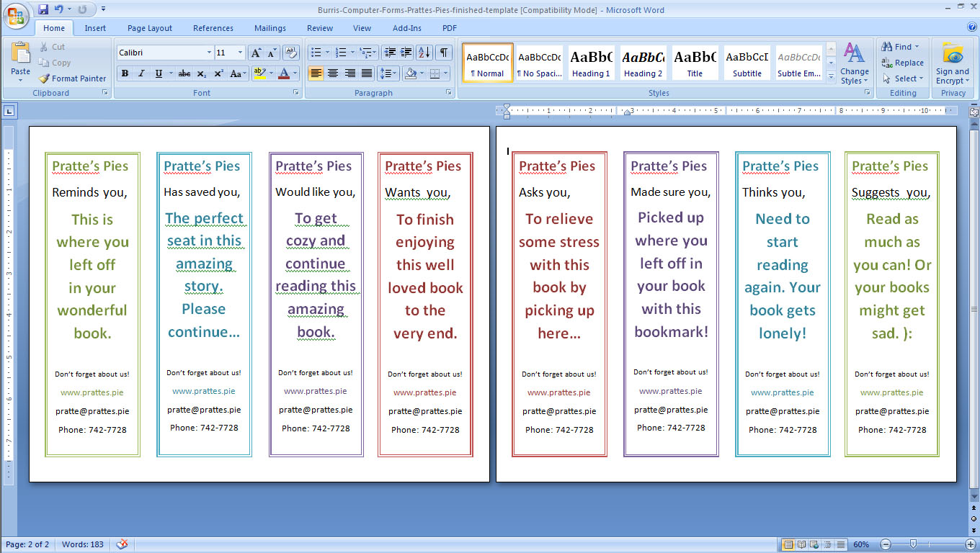Viewport: 980px width, 553px height.
Task: Click the Clear Formatting icon
Action: point(291,53)
